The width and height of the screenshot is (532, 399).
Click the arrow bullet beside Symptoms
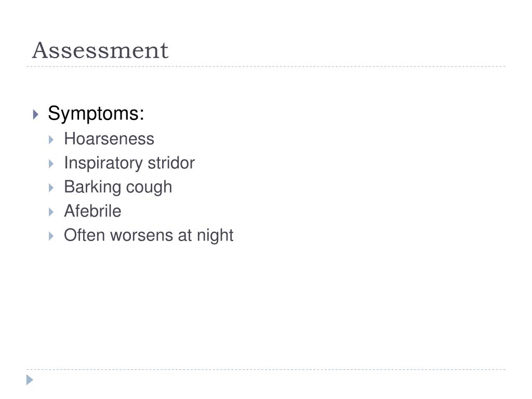36,114
